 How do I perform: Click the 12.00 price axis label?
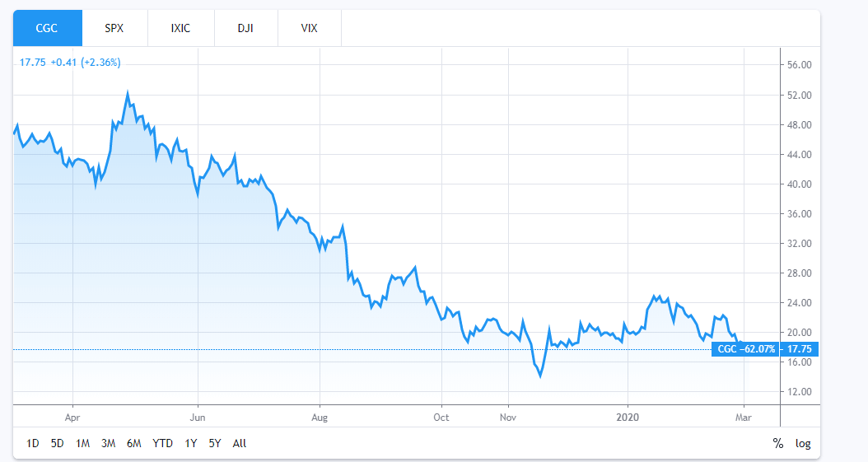point(800,392)
